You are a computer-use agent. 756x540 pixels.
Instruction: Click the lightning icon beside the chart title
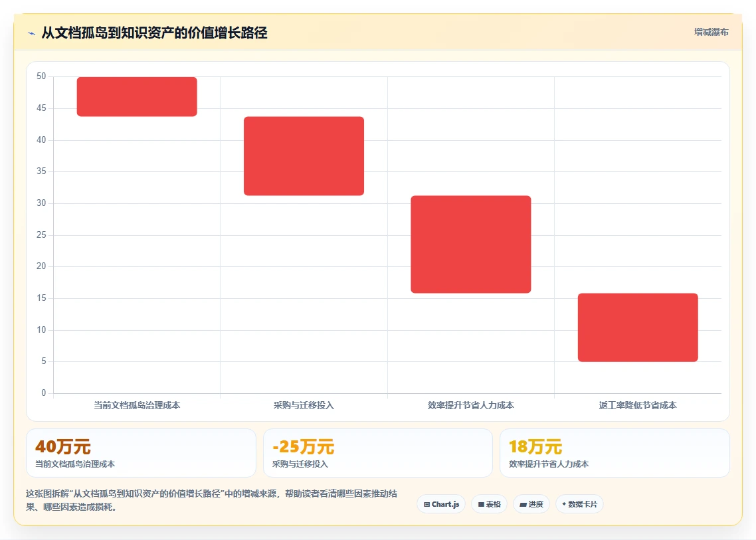pyautogui.click(x=31, y=34)
